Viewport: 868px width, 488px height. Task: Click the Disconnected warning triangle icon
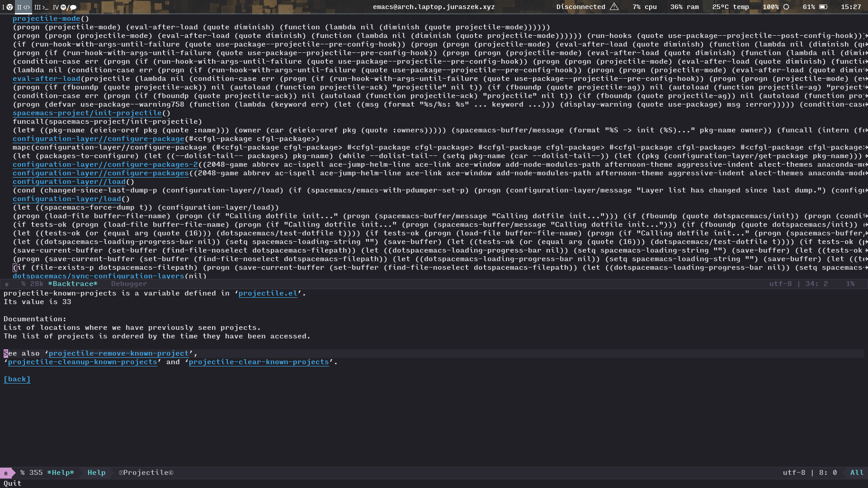(614, 7)
